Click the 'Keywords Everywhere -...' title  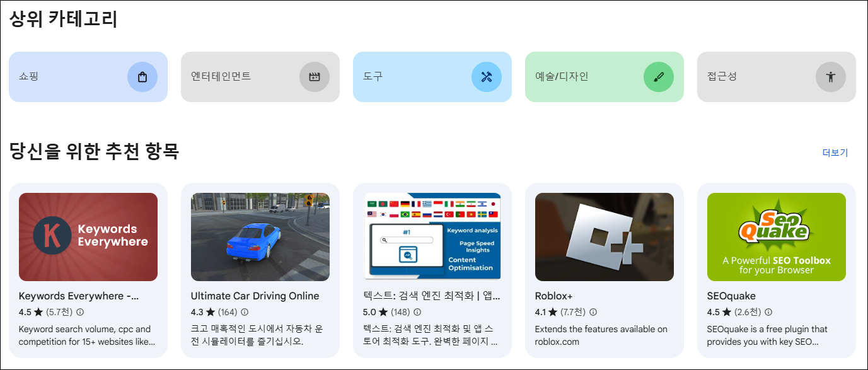[x=79, y=296]
